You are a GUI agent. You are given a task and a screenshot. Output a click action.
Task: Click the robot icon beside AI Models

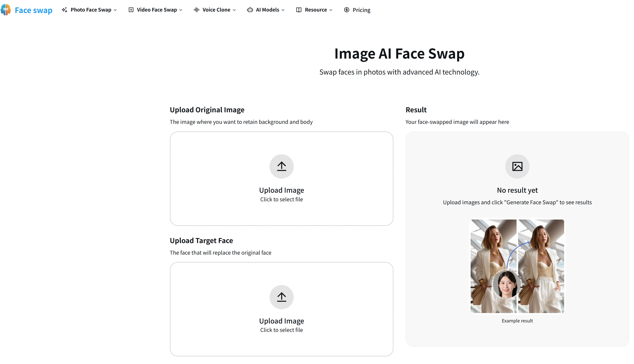250,10
